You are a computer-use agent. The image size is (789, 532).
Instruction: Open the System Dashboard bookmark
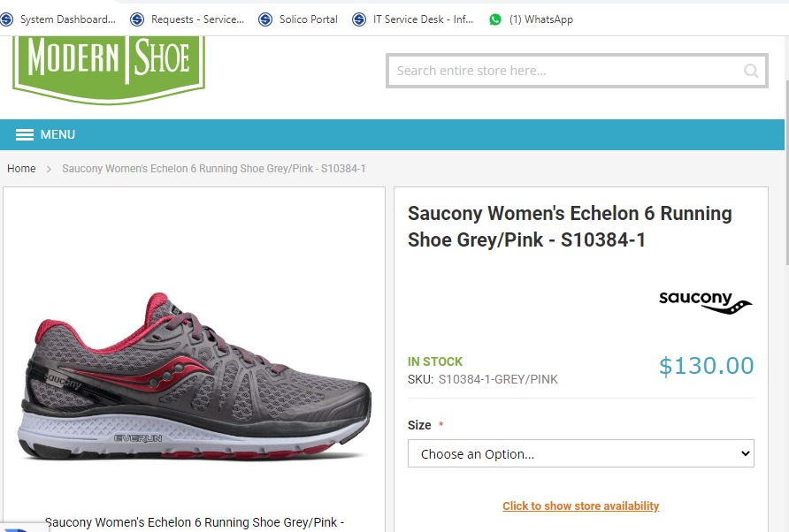click(x=59, y=19)
